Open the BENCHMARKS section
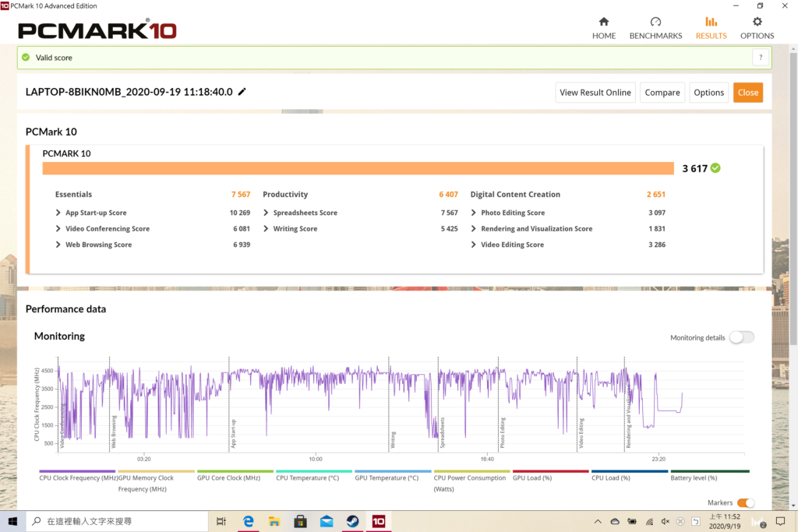The height and width of the screenshot is (532, 798). [655, 28]
